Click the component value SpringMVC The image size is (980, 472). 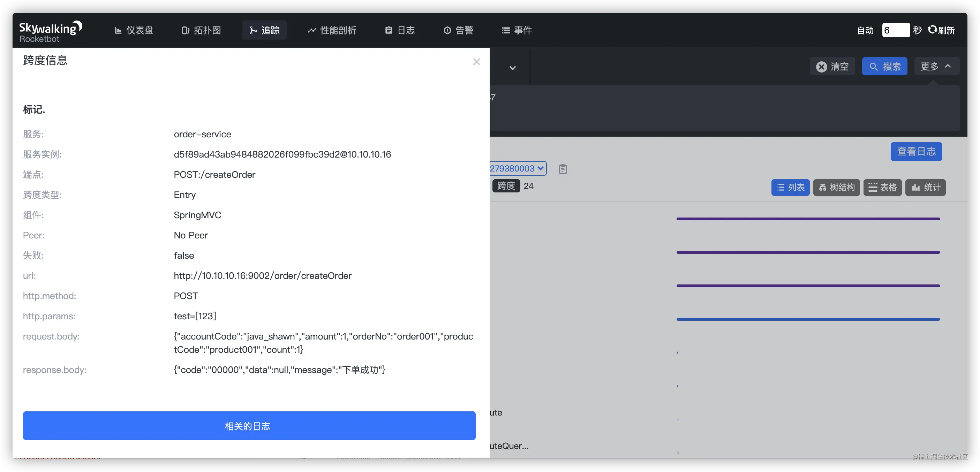pos(197,215)
